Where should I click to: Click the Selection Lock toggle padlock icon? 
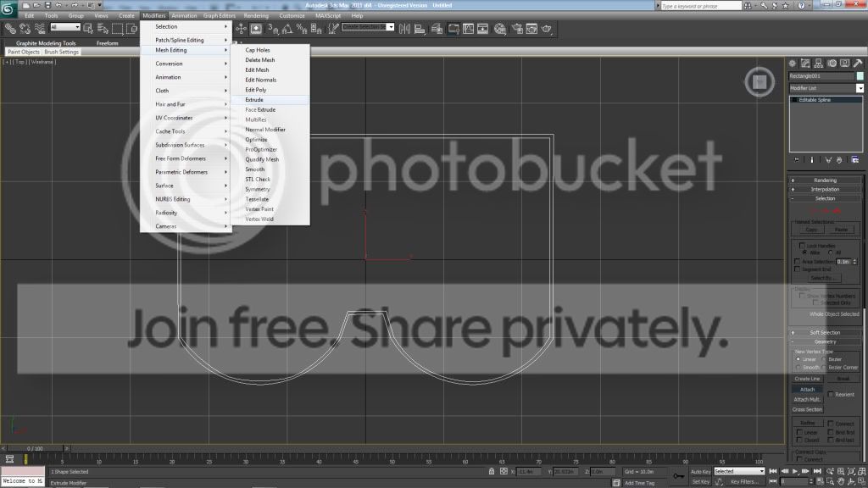[x=491, y=471]
